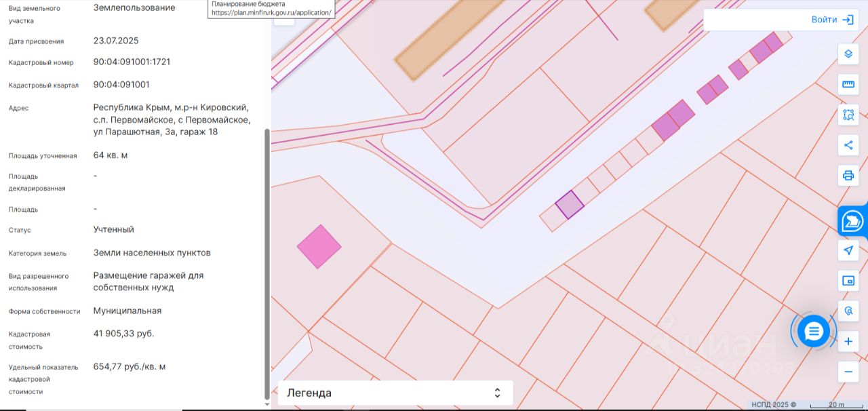Click the share map icon
This screenshot has width=868, height=411.
[x=848, y=145]
